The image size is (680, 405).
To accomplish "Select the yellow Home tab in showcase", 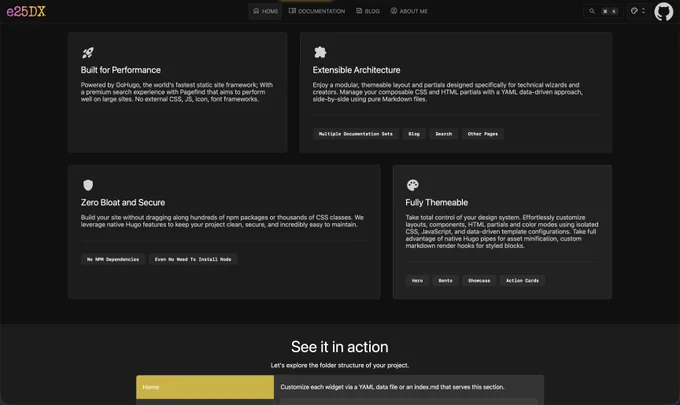I will tap(205, 387).
